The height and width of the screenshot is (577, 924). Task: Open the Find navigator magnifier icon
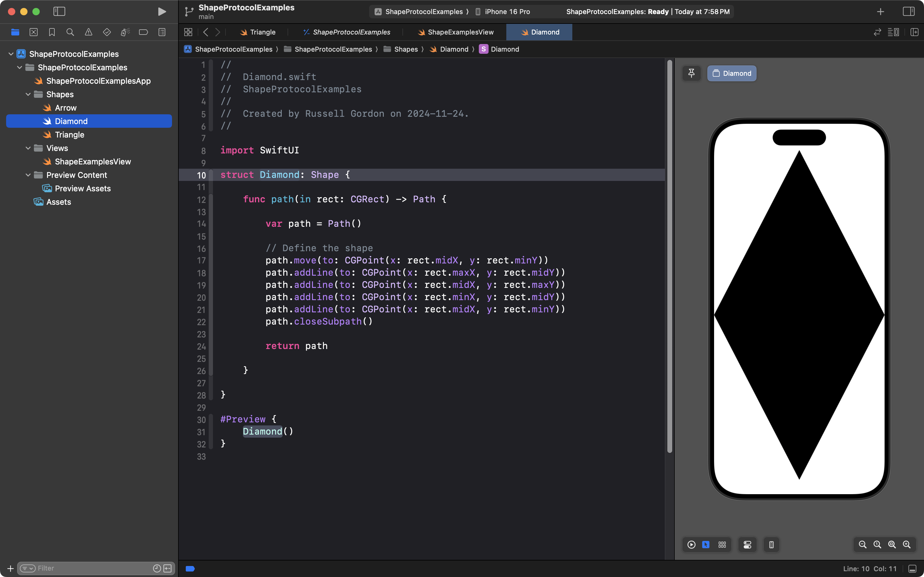[x=70, y=32]
